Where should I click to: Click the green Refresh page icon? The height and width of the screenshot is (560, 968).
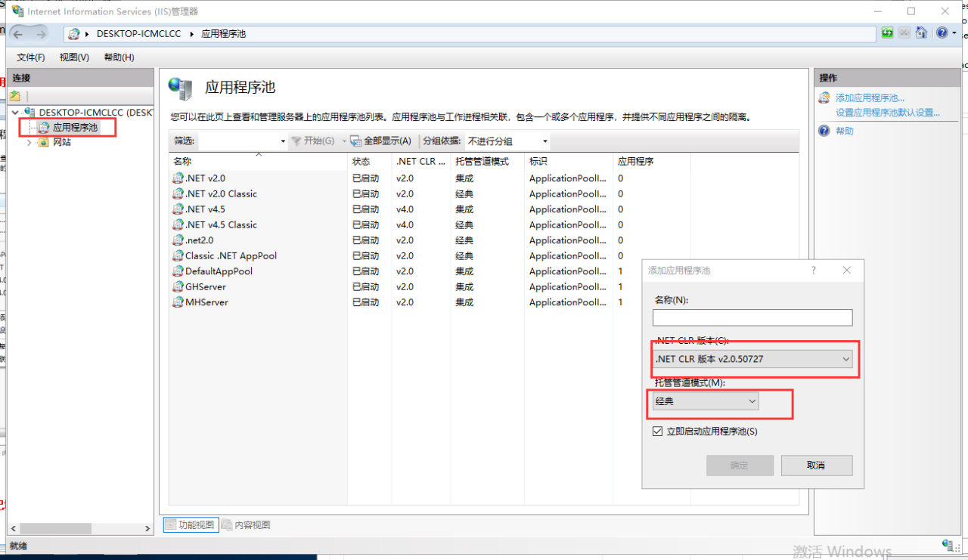point(888,33)
